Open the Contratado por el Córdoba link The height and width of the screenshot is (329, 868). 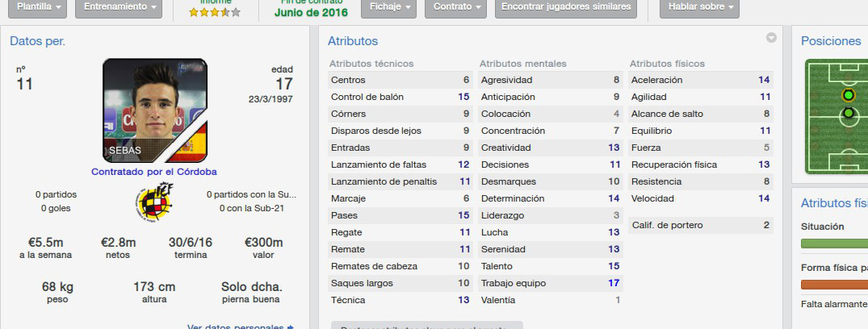click(x=154, y=172)
